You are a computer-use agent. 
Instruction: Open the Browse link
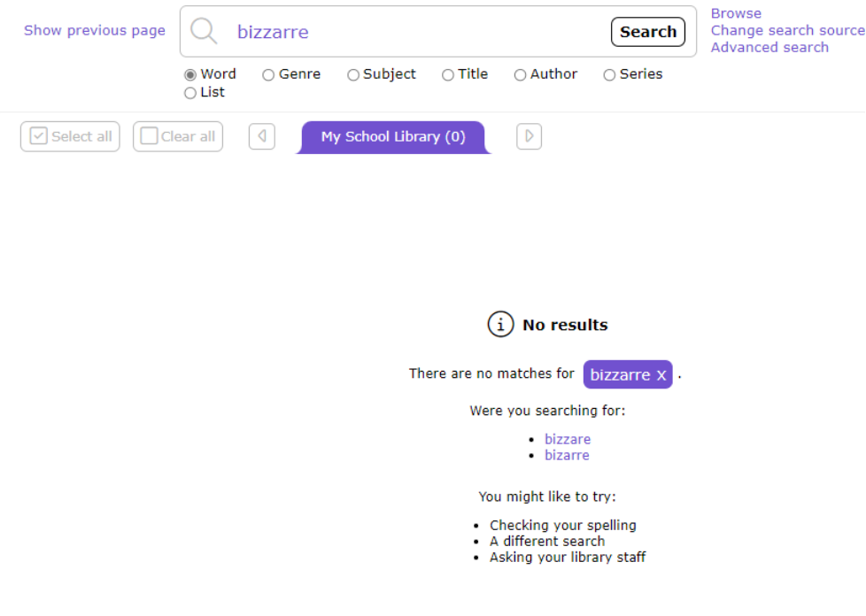(x=736, y=13)
